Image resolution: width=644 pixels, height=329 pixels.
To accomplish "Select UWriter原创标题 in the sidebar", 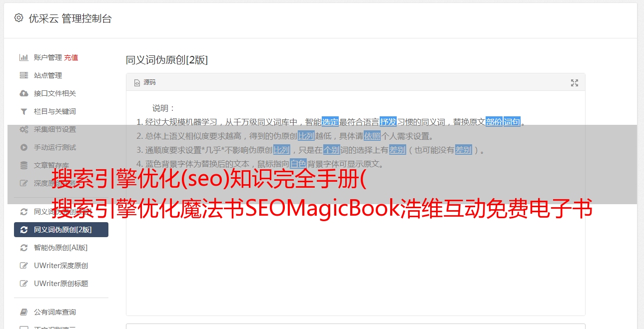I will click(61, 284).
